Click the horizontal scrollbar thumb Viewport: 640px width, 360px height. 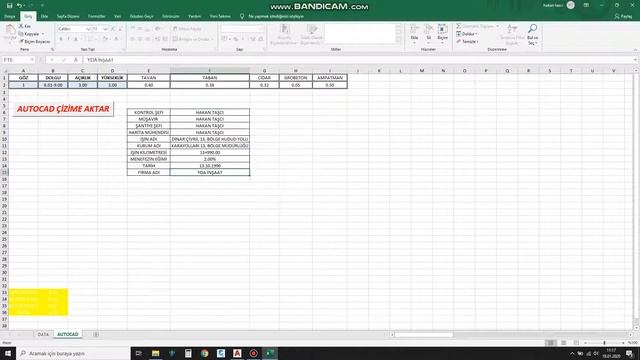pyautogui.click(x=424, y=335)
